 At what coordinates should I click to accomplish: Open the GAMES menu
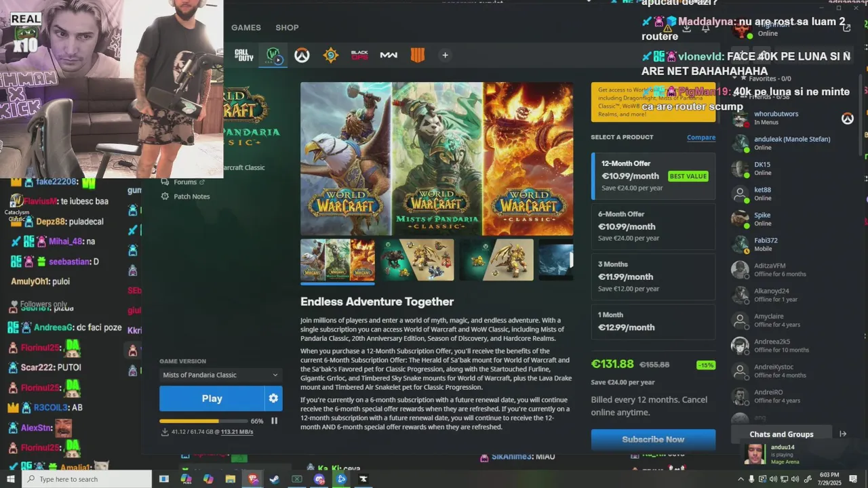pos(246,28)
